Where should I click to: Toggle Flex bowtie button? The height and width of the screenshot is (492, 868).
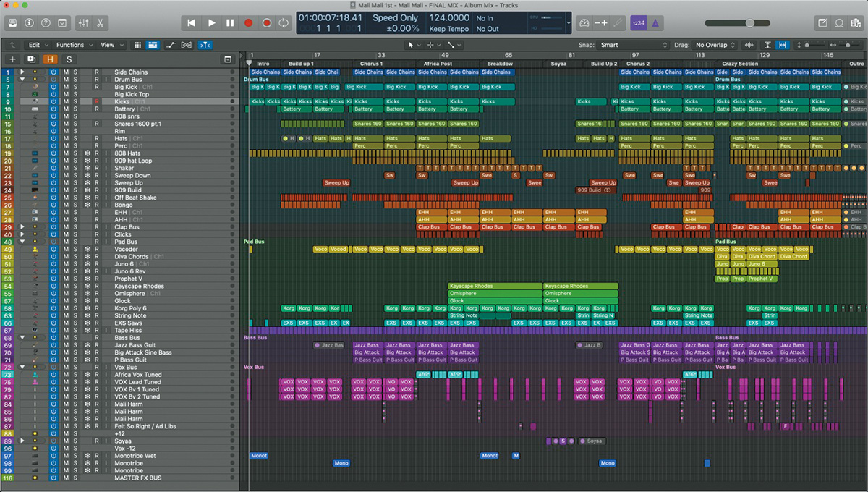coord(187,45)
